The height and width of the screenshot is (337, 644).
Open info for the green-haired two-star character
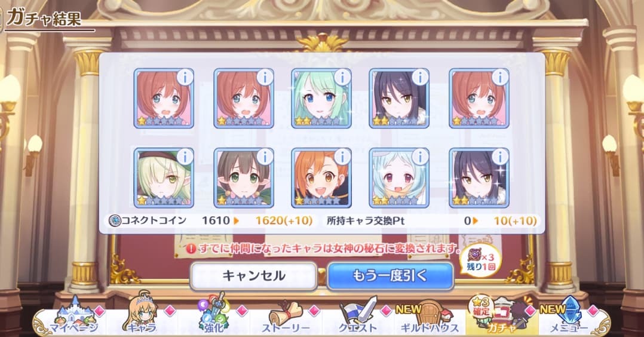342,77
